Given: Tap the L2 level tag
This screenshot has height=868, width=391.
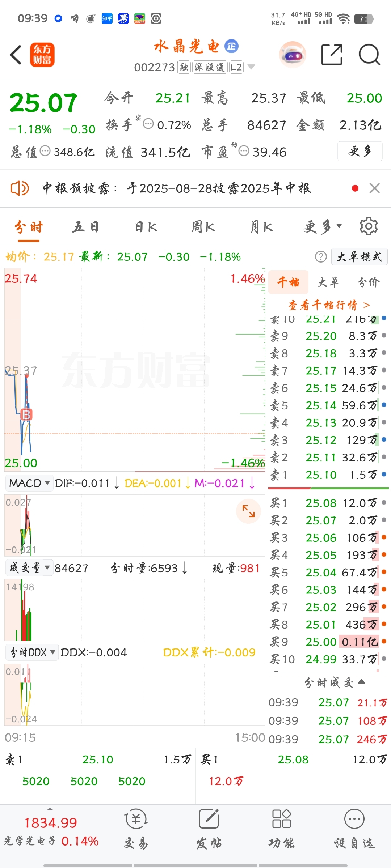Looking at the screenshot, I should pos(236,67).
